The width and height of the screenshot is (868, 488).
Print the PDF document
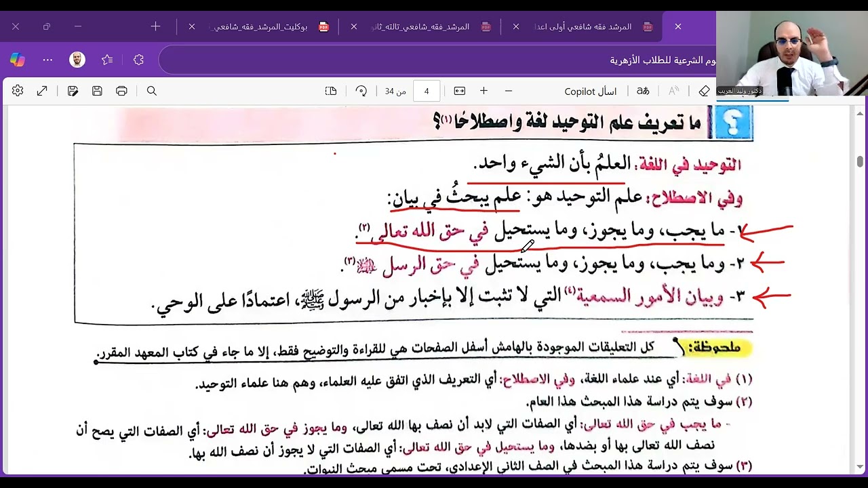(x=121, y=91)
